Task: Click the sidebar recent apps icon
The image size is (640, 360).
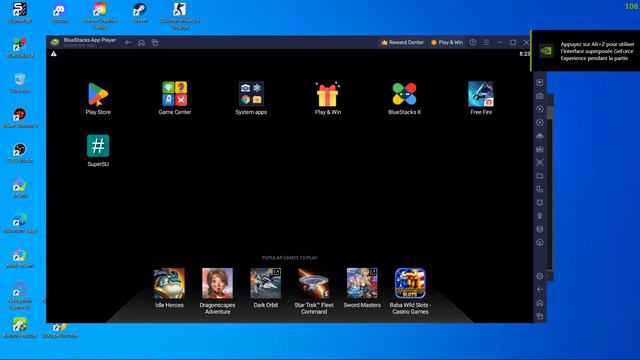Action: pyautogui.click(x=540, y=316)
